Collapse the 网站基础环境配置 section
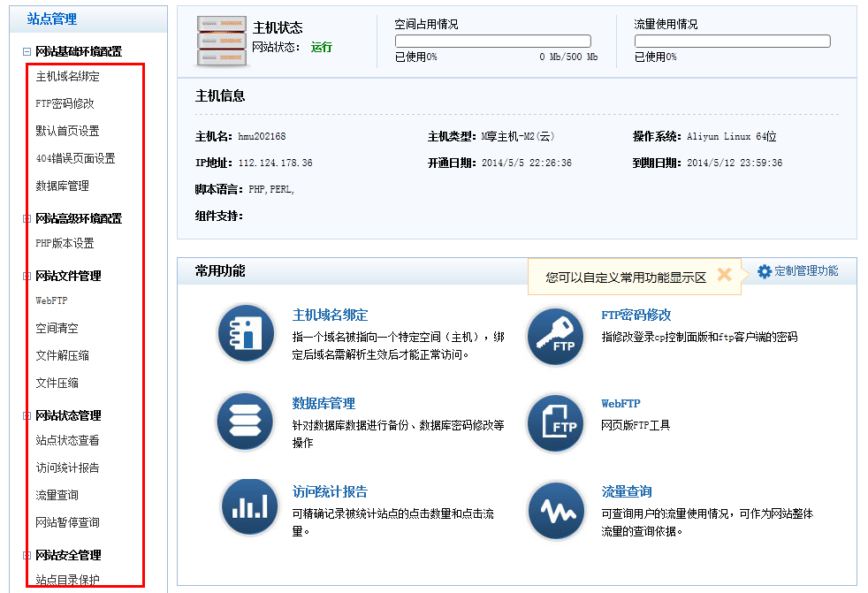 pyautogui.click(x=27, y=52)
